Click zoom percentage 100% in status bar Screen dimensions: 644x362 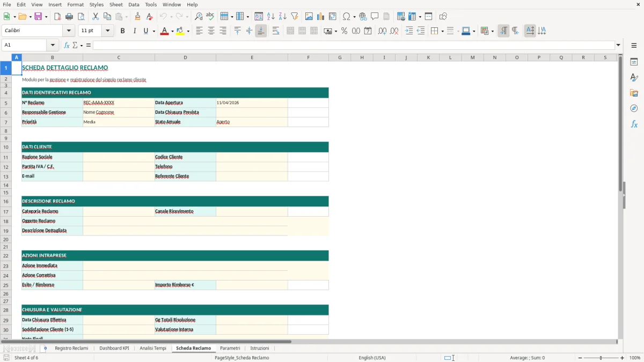635,358
